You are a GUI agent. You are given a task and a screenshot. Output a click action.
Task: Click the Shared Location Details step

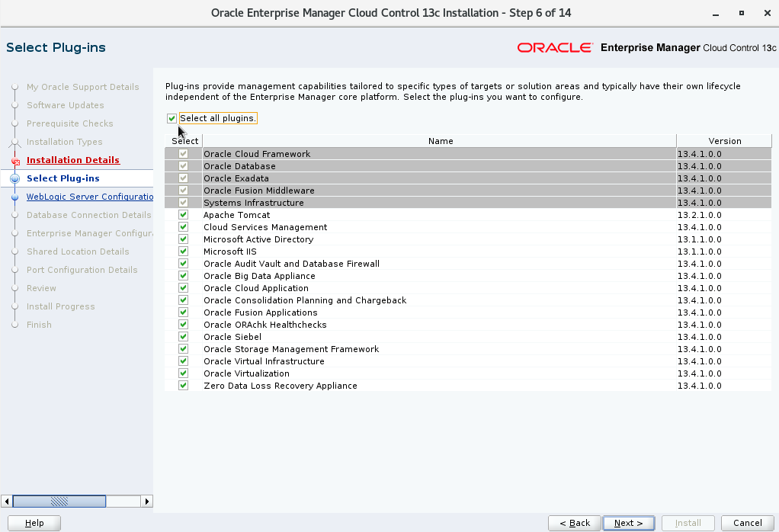coord(78,252)
